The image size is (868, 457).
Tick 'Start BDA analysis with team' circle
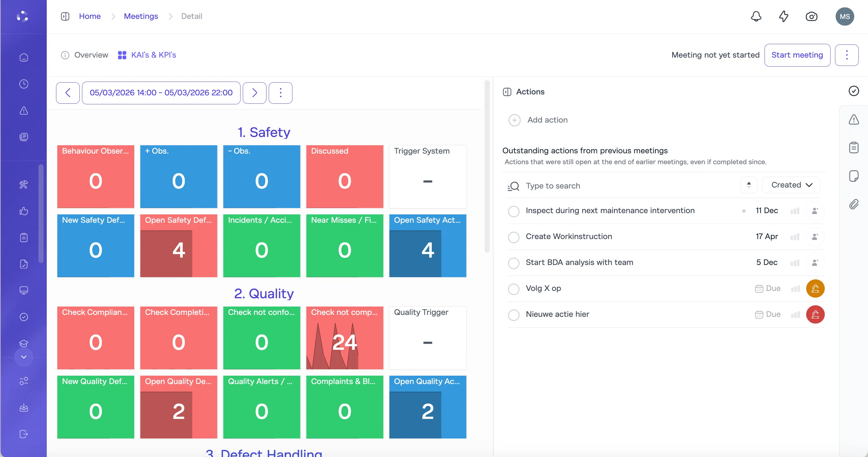[x=513, y=263]
